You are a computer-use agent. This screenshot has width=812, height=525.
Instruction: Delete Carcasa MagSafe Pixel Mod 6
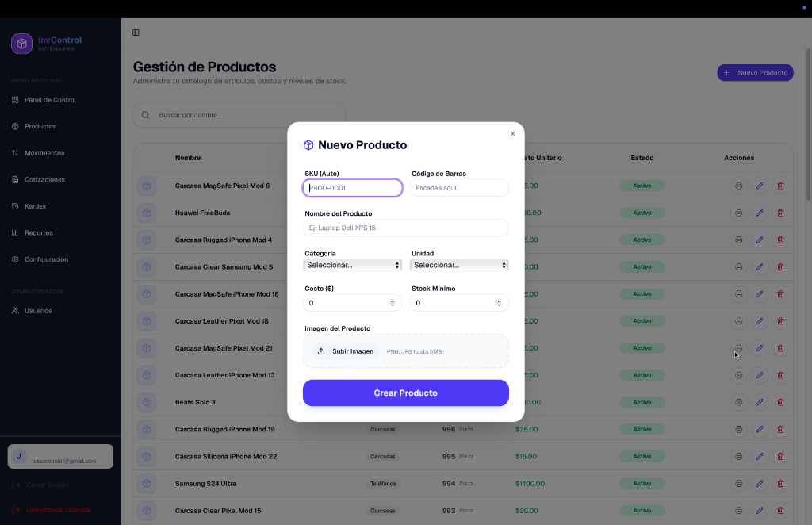(780, 186)
